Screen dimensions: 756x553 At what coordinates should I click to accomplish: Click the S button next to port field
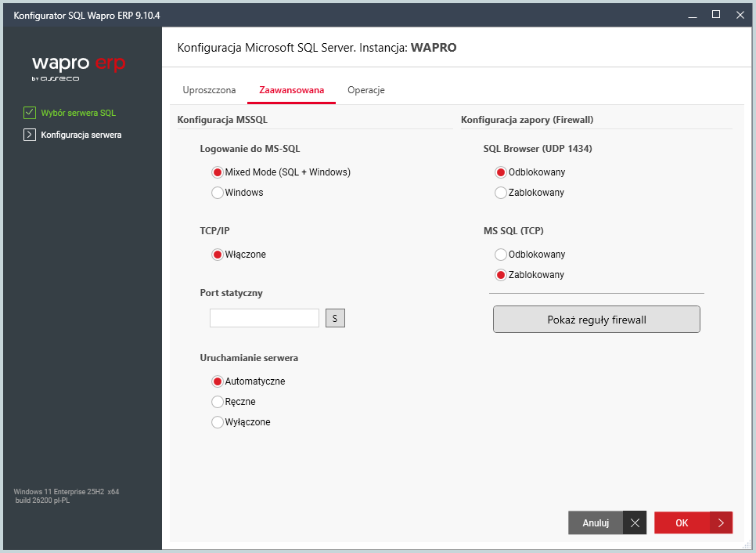click(335, 318)
